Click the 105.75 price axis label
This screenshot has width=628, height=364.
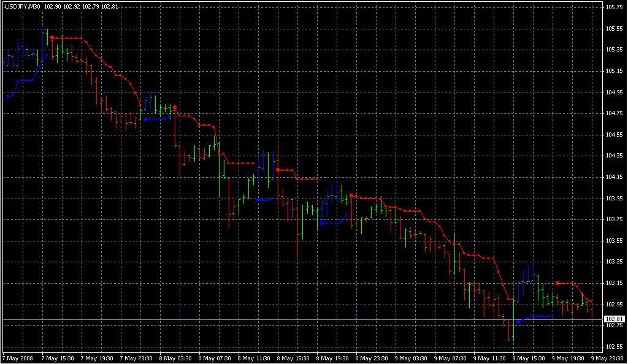coord(615,7)
